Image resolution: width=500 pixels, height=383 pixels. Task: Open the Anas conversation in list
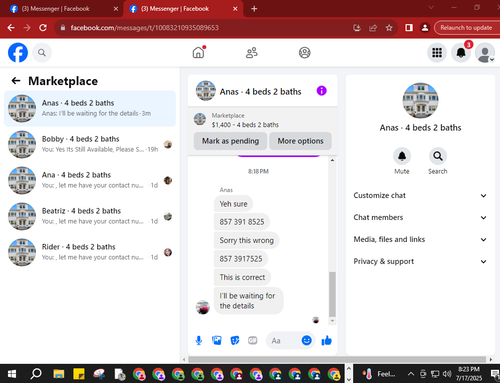(x=90, y=108)
